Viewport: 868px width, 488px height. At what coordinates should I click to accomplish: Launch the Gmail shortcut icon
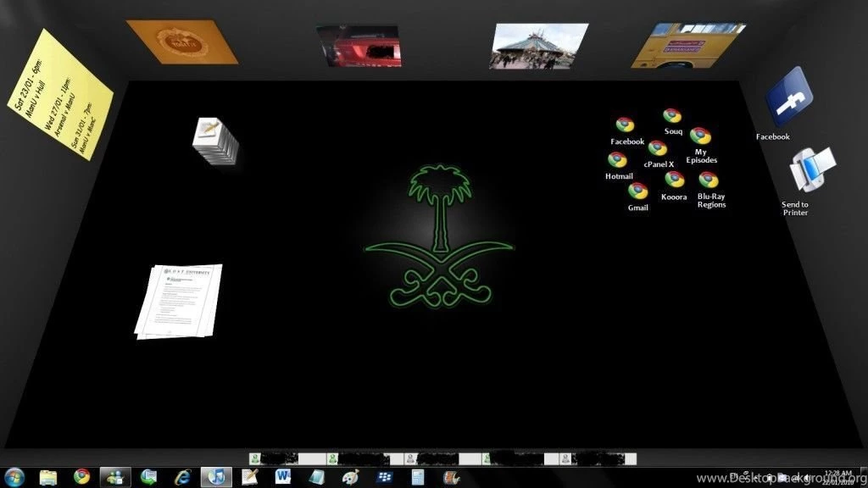(x=637, y=192)
